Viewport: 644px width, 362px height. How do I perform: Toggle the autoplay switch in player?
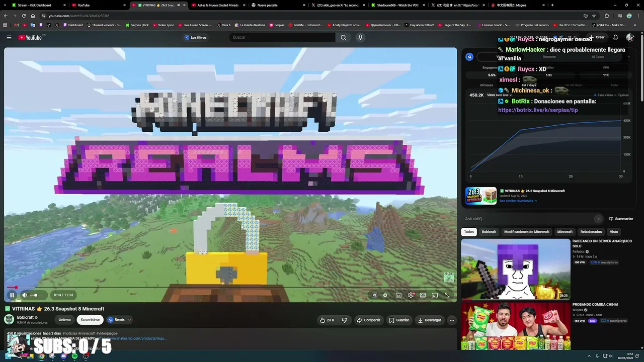385,295
